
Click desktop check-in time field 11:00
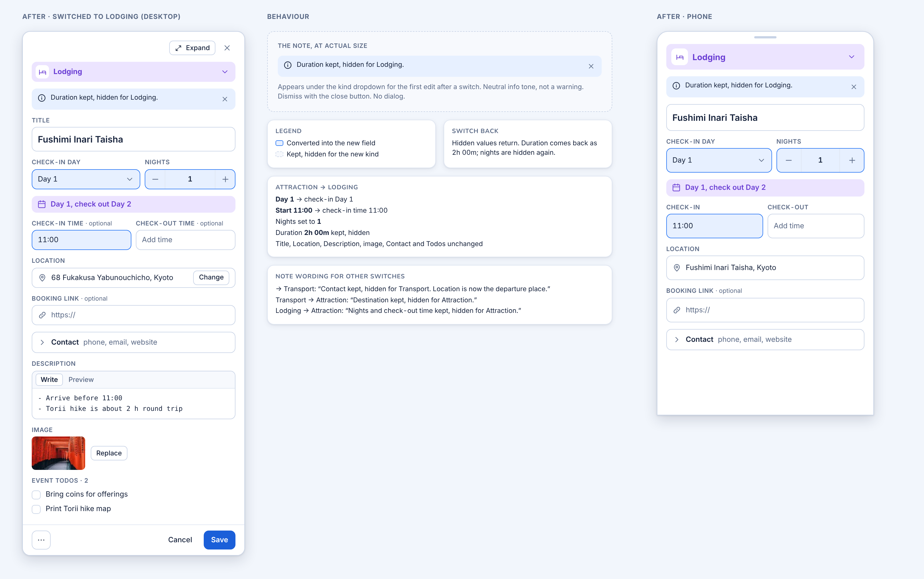click(x=81, y=240)
